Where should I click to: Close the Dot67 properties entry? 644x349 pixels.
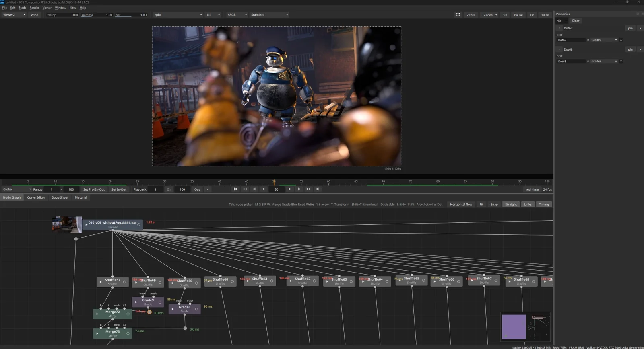pos(640,28)
